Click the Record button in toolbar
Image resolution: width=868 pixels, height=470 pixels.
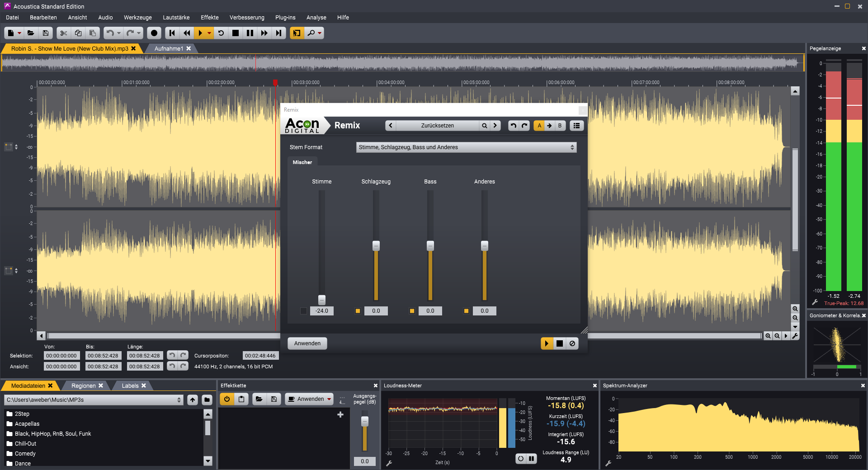tap(154, 33)
